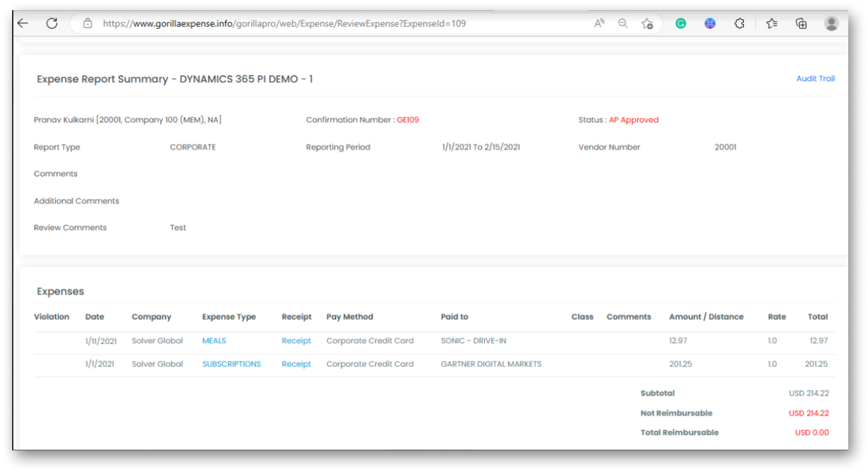Click the SONIC - DRIVE-IN payee cell

[473, 341]
